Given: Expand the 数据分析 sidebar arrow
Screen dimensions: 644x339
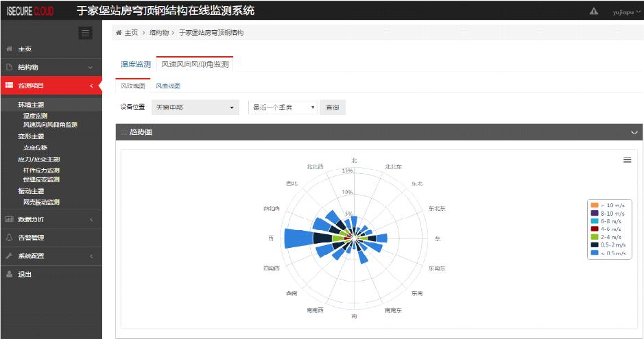Looking at the screenshot, I should pos(91,220).
